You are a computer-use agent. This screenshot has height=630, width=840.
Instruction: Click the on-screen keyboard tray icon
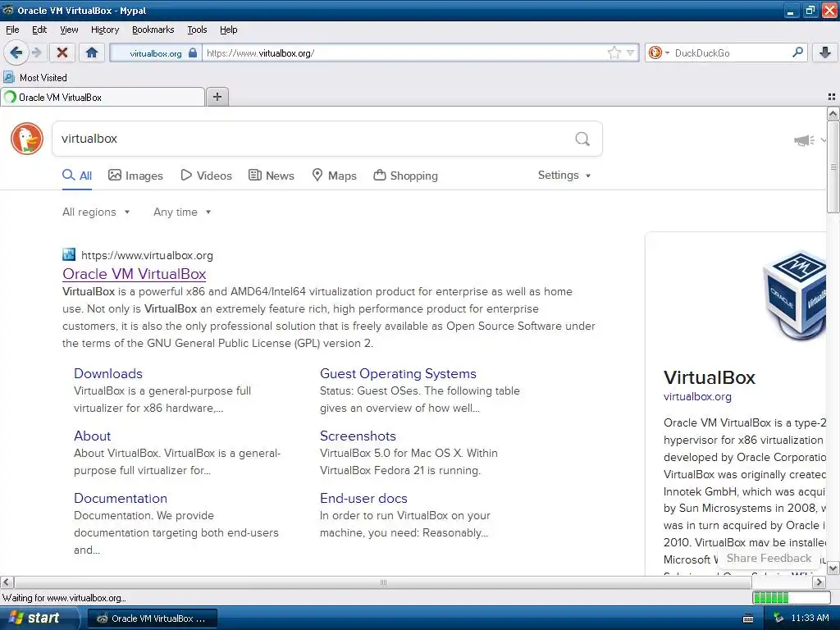point(748,619)
